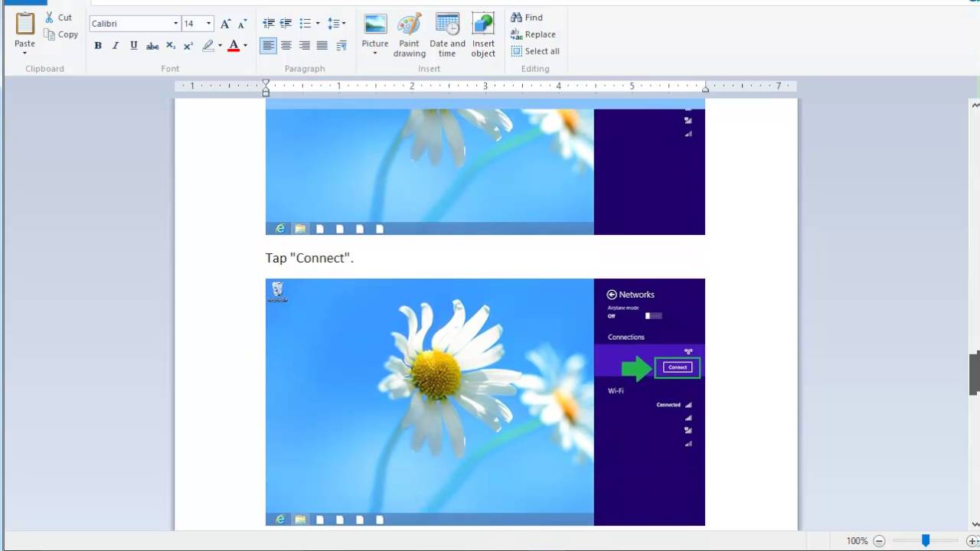Align text right

click(x=304, y=46)
